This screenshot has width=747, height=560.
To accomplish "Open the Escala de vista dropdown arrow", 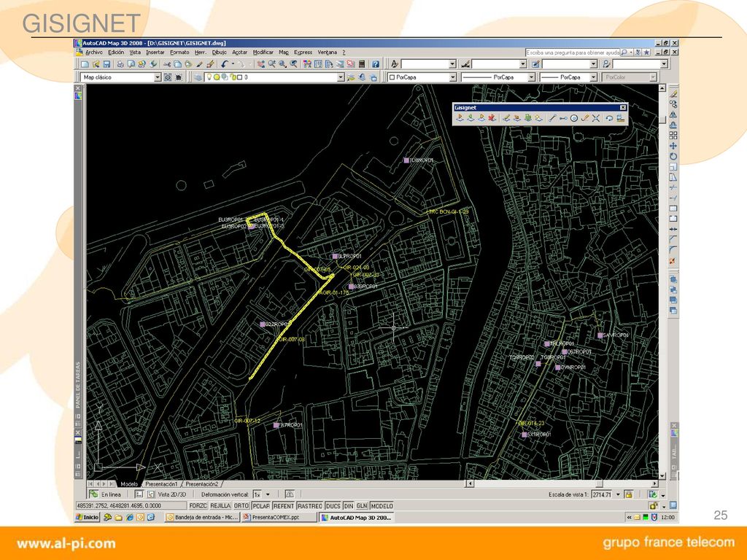I will click(x=618, y=495).
